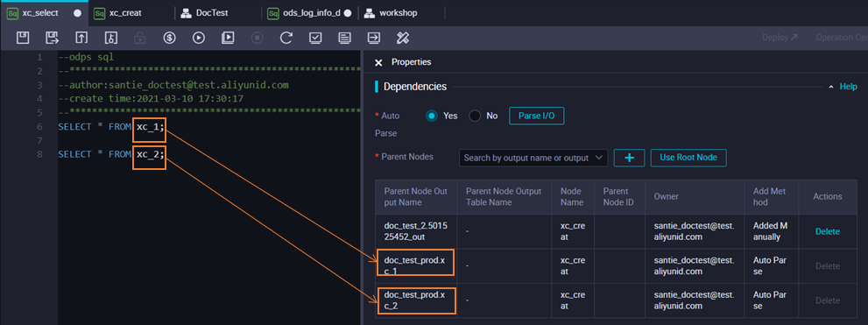The height and width of the screenshot is (325, 868).
Task: Select the doc_test_2.501525452_out cell
Action: 416,231
